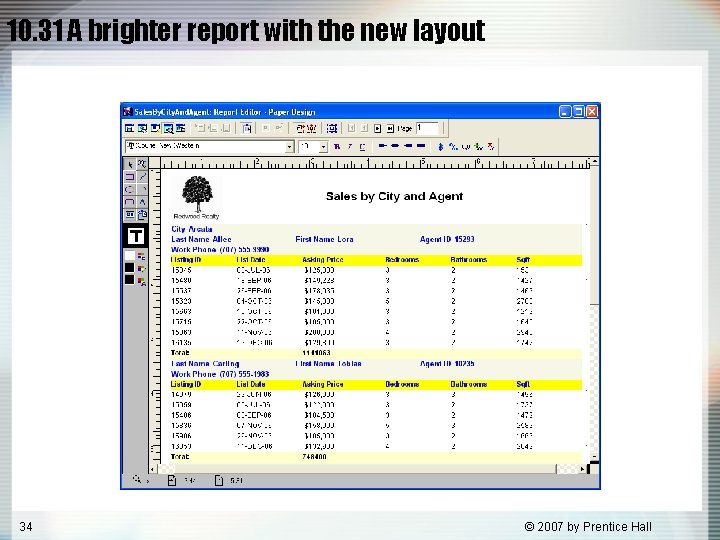Click the vertical scrollbar down arrow
This screenshot has width=720, height=540.
pos(595,457)
